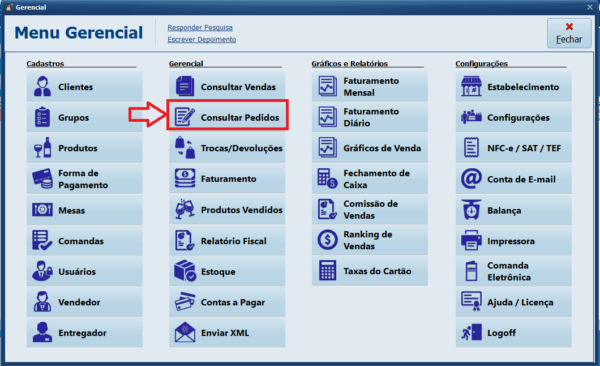This screenshot has width=600, height=366.
Task: Open Produtos Vendidos wine glasses icon
Action: (x=185, y=209)
